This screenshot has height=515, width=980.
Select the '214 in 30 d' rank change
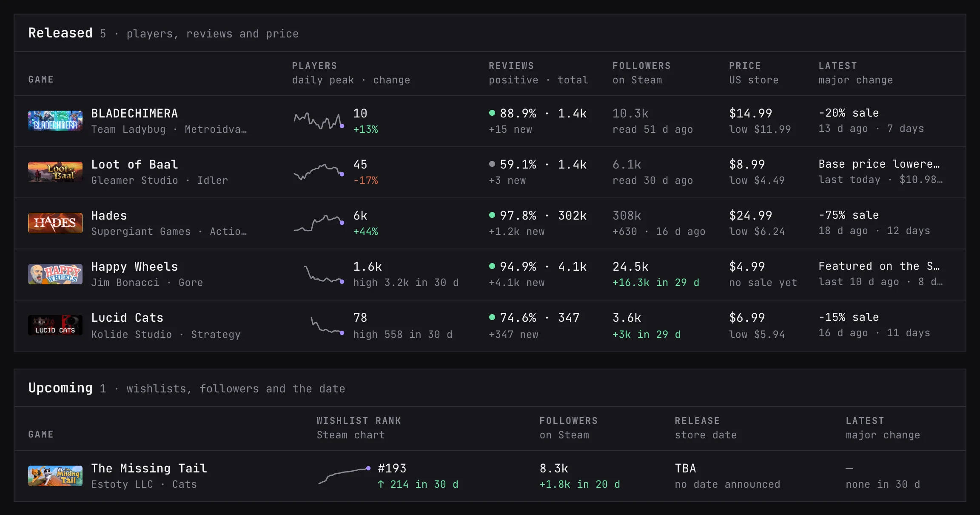click(x=418, y=484)
